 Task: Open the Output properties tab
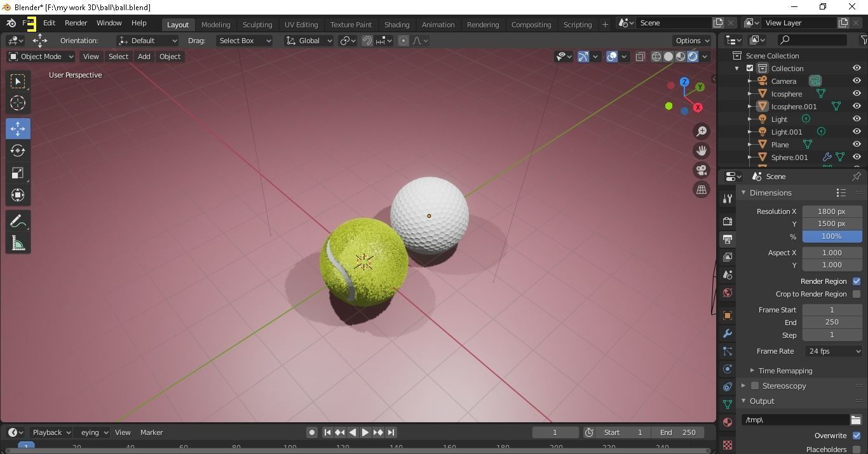728,239
